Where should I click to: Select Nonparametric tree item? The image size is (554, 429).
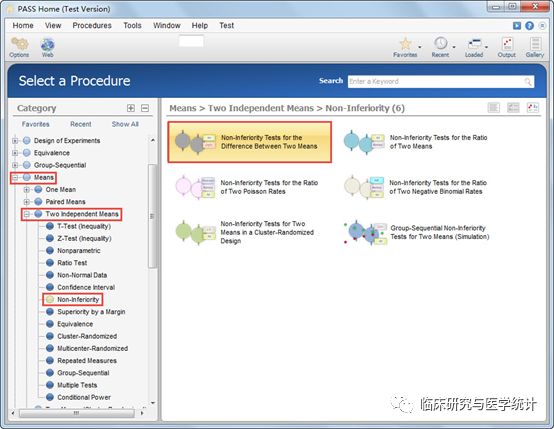pos(78,251)
